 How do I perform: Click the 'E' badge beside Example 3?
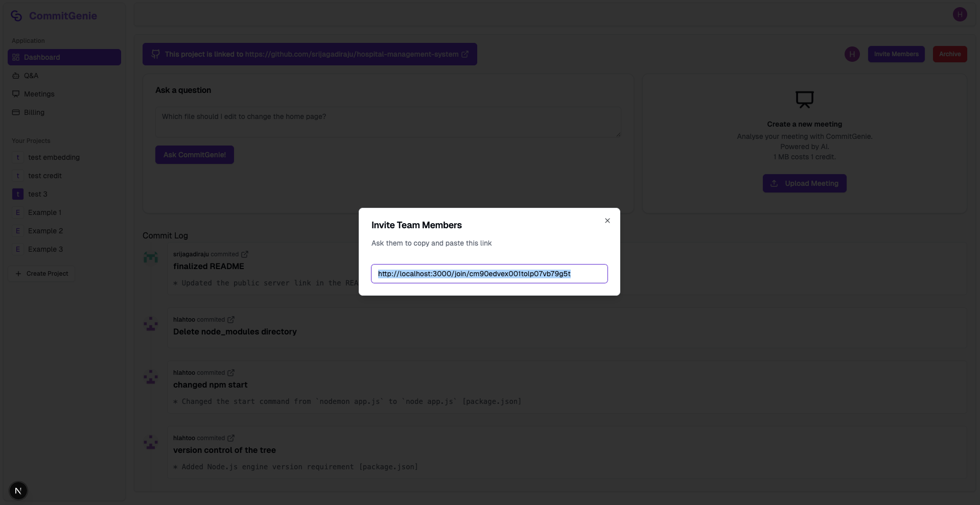[18, 249]
